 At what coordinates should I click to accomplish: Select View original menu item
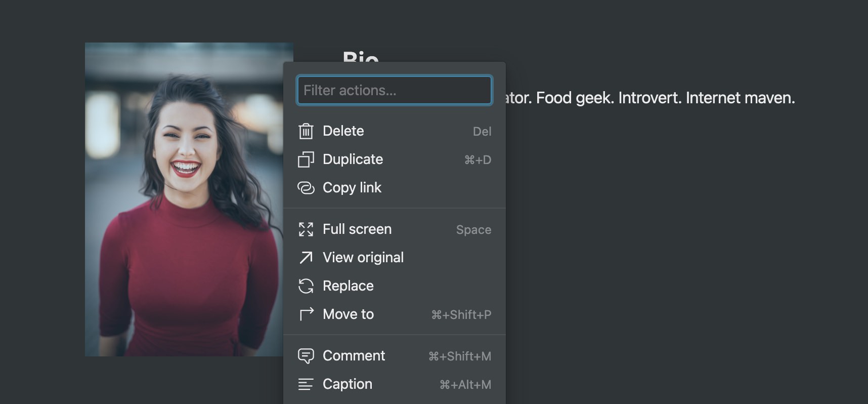click(x=395, y=258)
